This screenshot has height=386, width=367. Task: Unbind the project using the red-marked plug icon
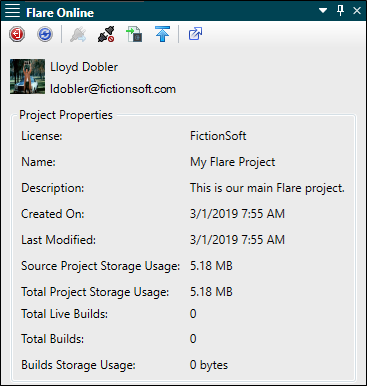tap(106, 34)
